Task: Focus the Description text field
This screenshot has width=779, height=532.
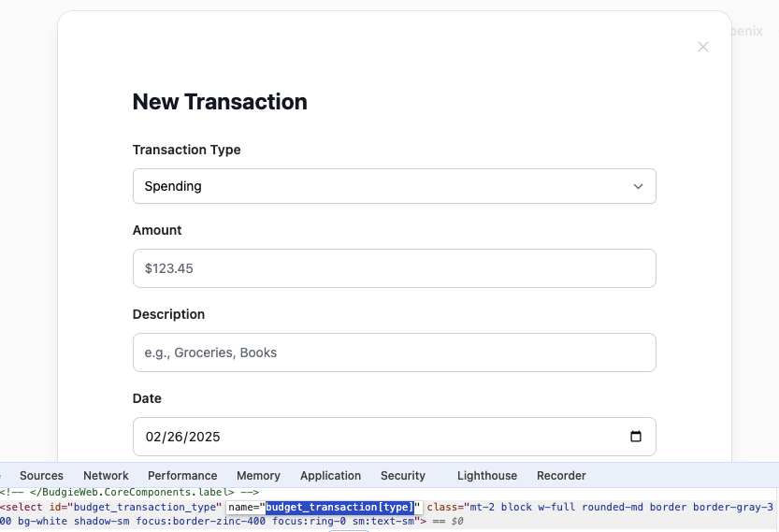Action: (395, 352)
